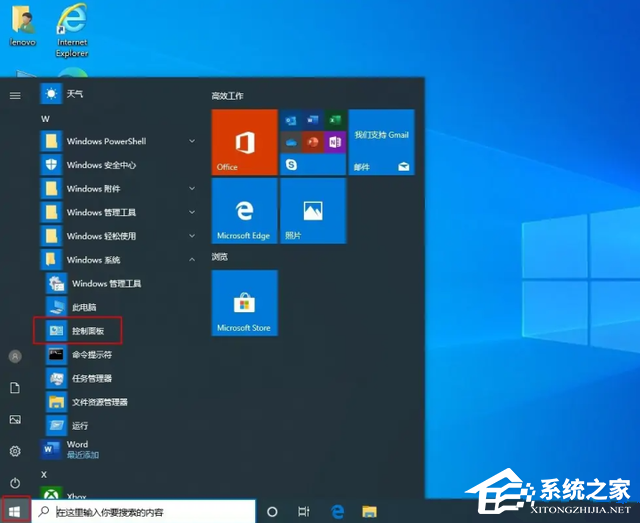Open 此电脑 from the list

pos(121,307)
